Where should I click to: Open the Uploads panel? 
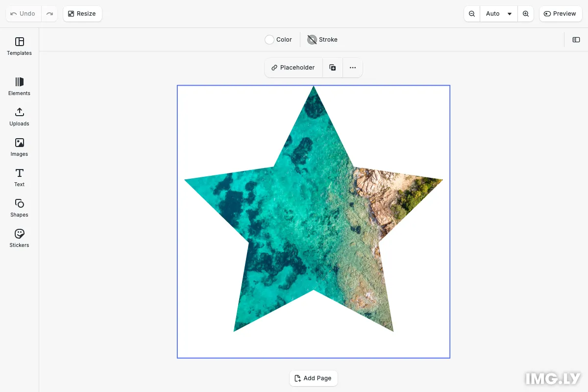pyautogui.click(x=20, y=117)
